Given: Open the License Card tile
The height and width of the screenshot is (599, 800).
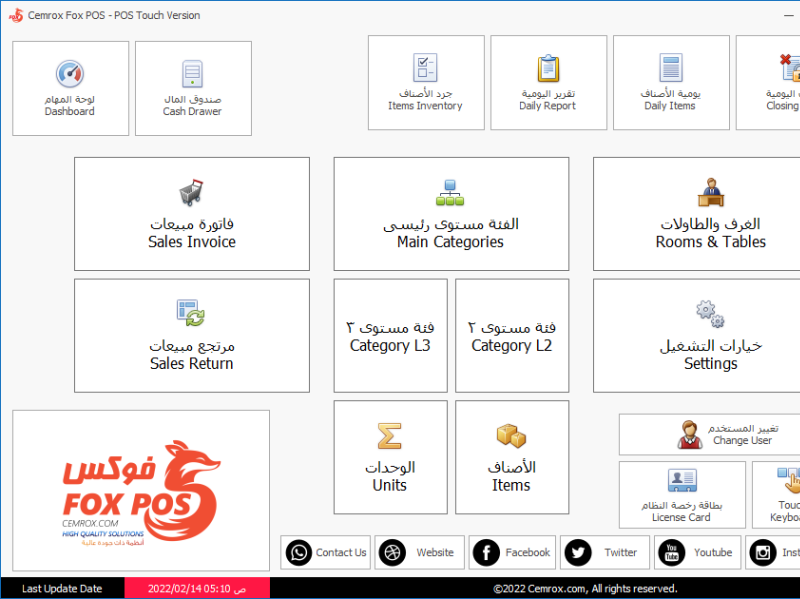Looking at the screenshot, I should (x=682, y=495).
